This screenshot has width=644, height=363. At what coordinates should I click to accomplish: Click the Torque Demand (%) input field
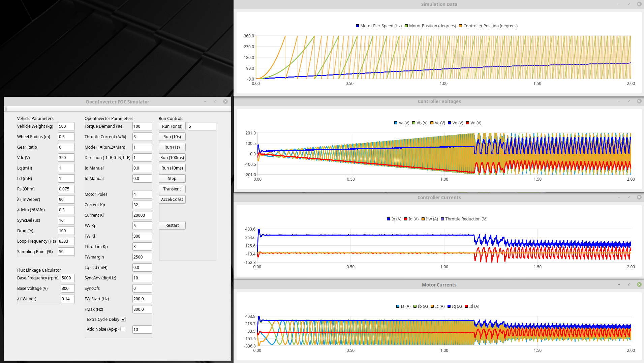(142, 126)
